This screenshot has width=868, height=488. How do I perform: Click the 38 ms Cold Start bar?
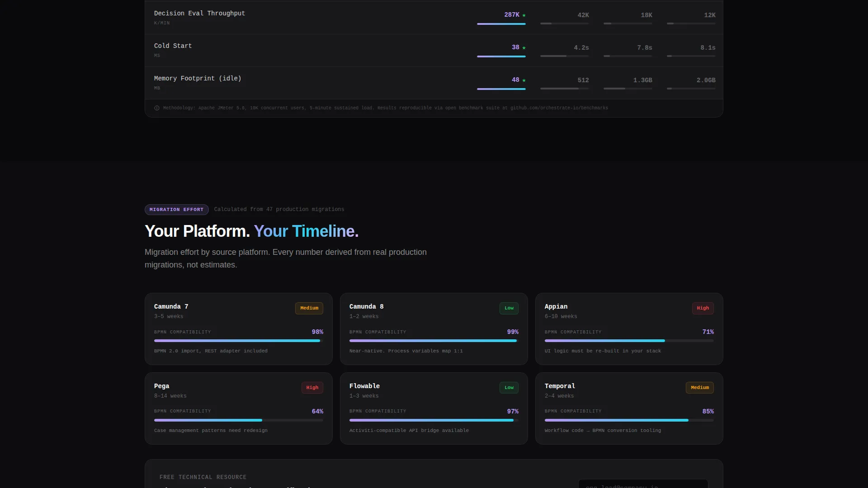point(501,56)
